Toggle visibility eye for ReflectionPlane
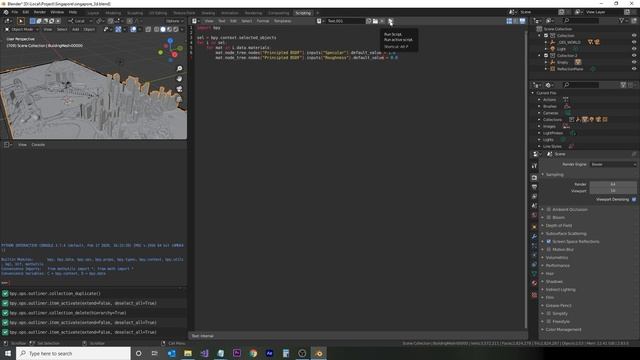The width and height of the screenshot is (640, 360). 634,69
